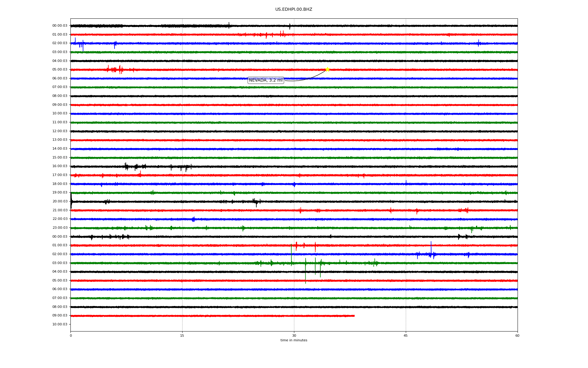The width and height of the screenshot is (588, 368).
Task: Click the 20:00:03 trace time label
Action: point(60,201)
